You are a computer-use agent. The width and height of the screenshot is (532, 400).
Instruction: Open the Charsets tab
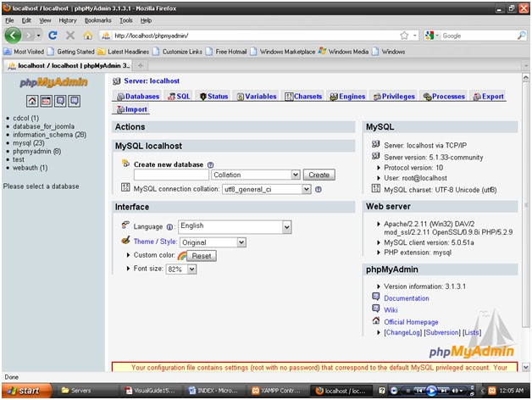tap(303, 97)
